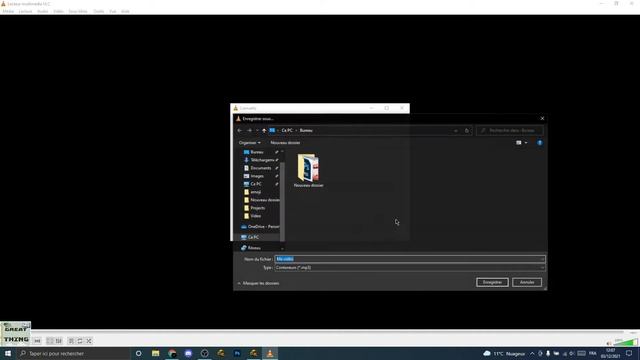Open view options dropdown arrow

click(x=526, y=143)
